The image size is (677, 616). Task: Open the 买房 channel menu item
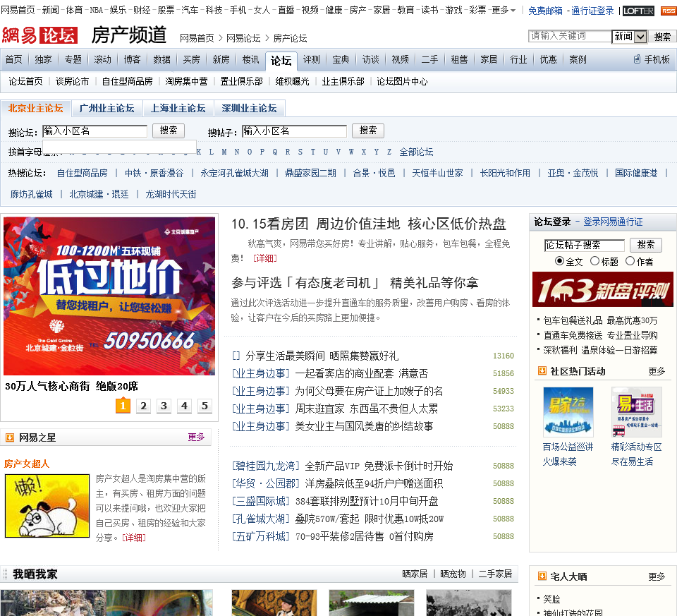point(191,59)
